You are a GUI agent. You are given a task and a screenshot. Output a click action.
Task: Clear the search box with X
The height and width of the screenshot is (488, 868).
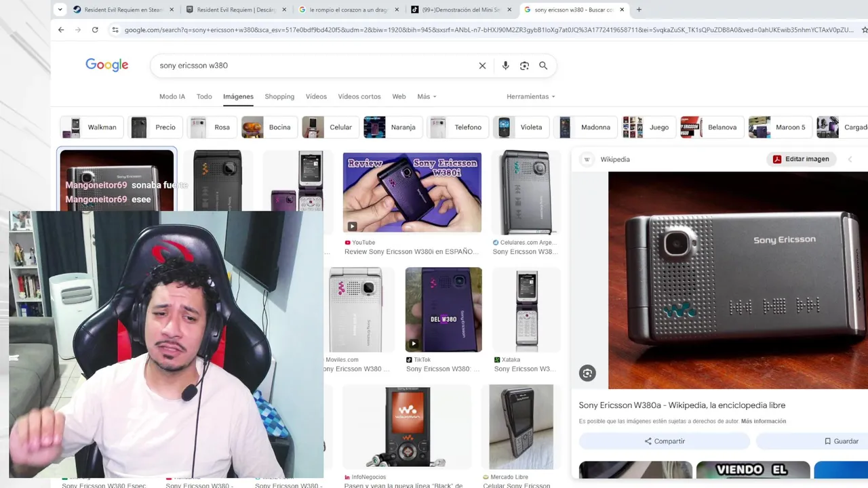click(x=482, y=66)
